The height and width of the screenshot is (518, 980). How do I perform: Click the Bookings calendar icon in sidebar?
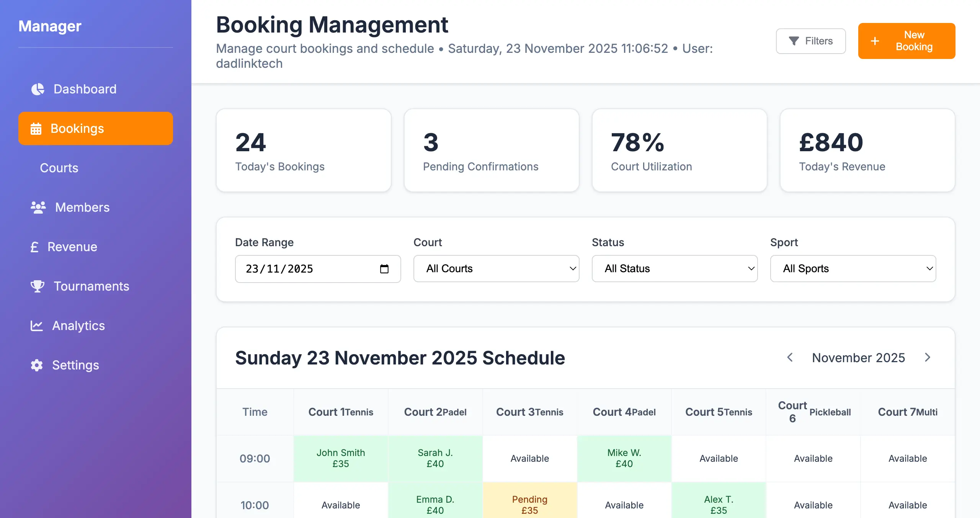[x=36, y=129]
